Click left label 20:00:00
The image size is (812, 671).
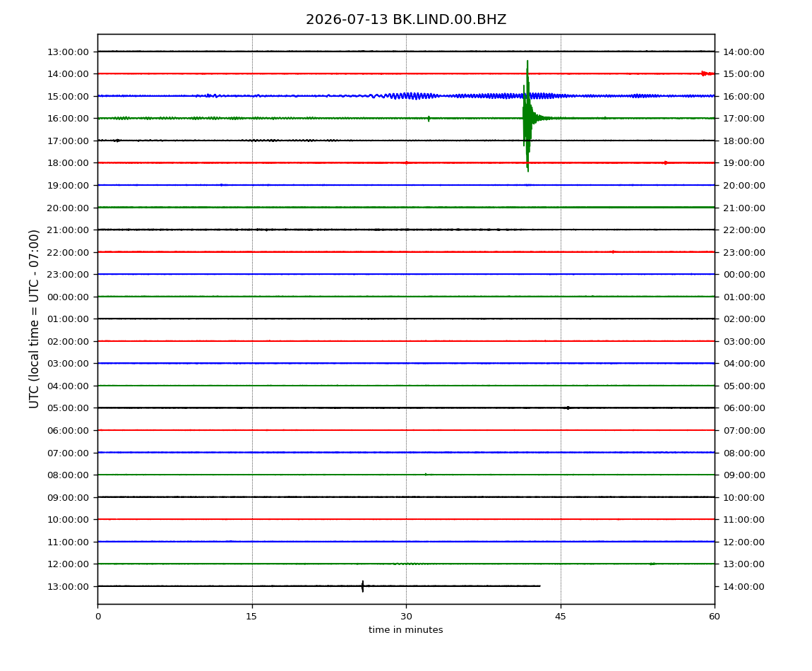(68, 208)
